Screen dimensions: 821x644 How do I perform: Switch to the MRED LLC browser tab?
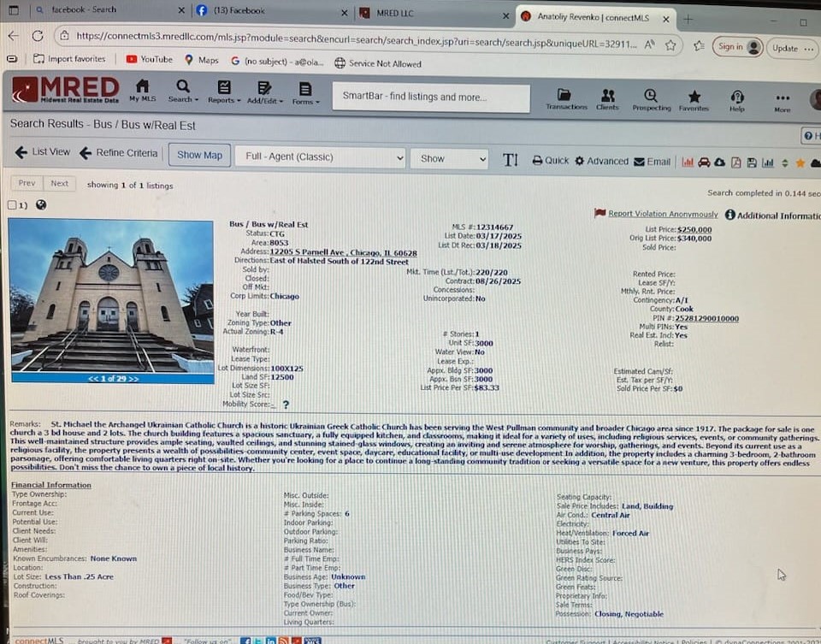point(428,12)
